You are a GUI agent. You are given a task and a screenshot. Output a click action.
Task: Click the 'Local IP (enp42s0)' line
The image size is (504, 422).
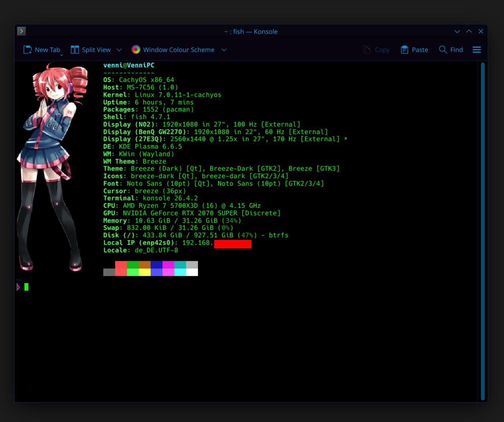(x=177, y=243)
